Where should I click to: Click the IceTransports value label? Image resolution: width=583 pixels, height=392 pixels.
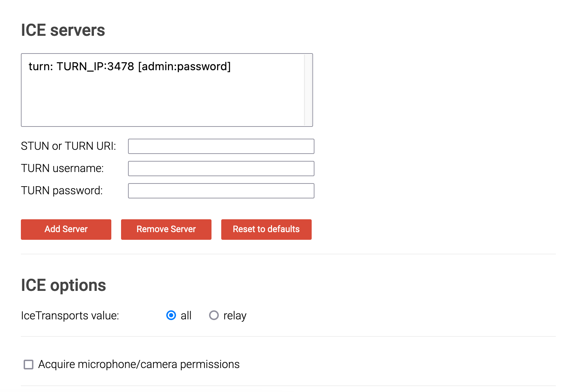tap(70, 316)
